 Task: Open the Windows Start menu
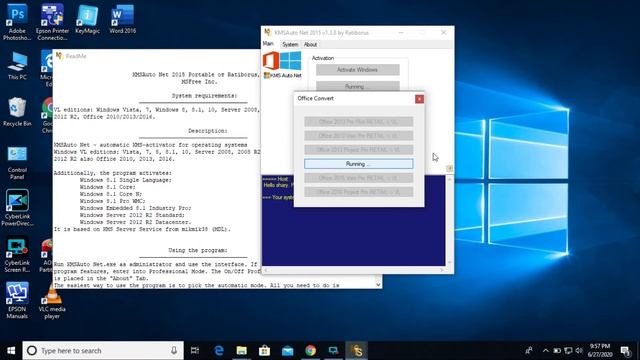11,350
